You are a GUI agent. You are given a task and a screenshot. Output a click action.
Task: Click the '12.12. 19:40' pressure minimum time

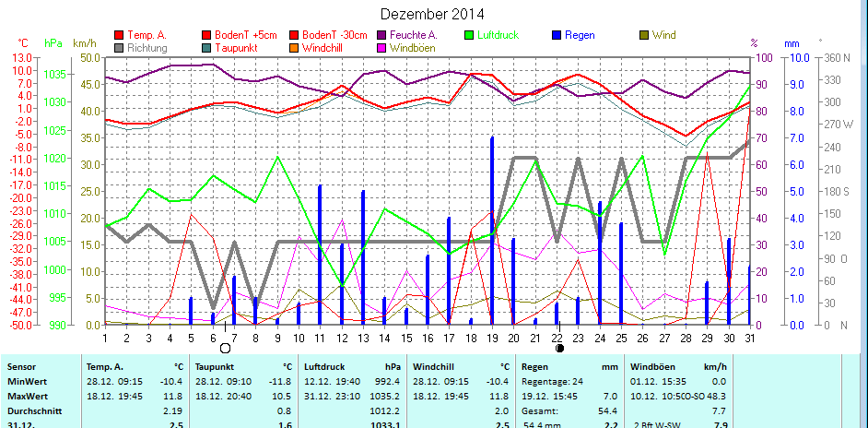pyautogui.click(x=331, y=382)
